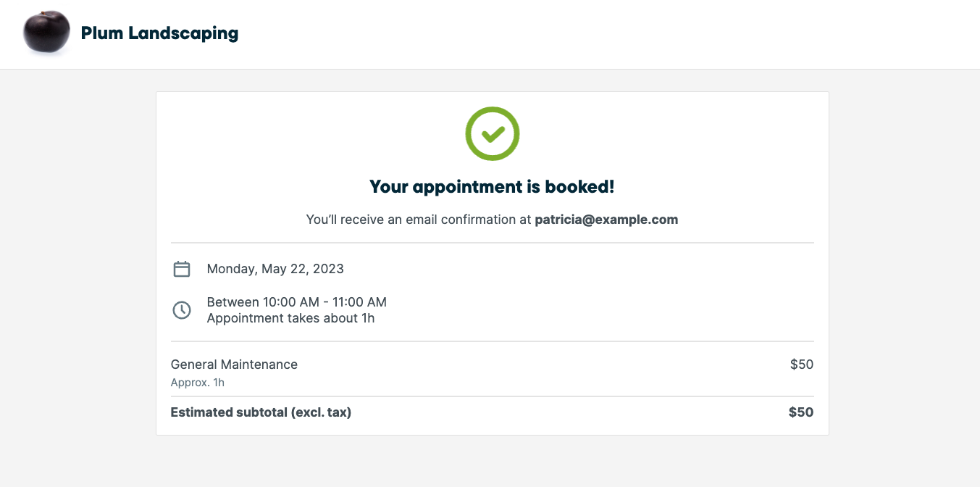This screenshot has height=487, width=980.
Task: Click the General Maintenance $50 price
Action: click(x=802, y=365)
